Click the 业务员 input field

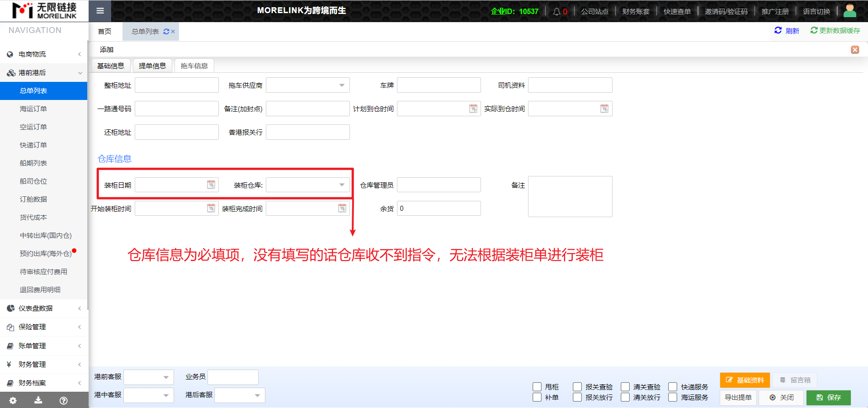(x=233, y=377)
